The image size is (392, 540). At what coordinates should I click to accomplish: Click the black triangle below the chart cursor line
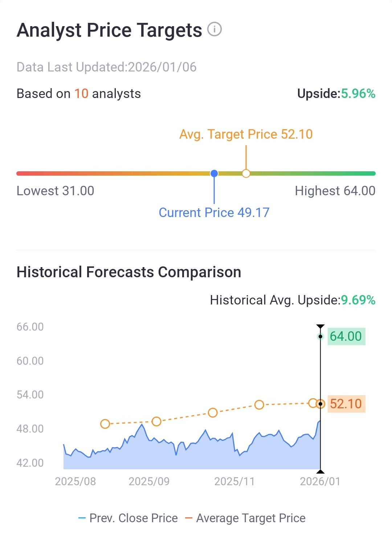pyautogui.click(x=320, y=471)
